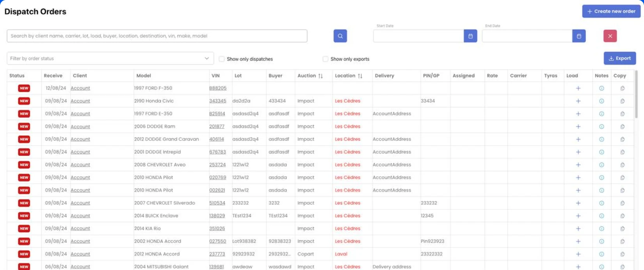Copy the 2012 HONDA Accord order
The width and height of the screenshot is (644, 270).
click(x=622, y=254)
